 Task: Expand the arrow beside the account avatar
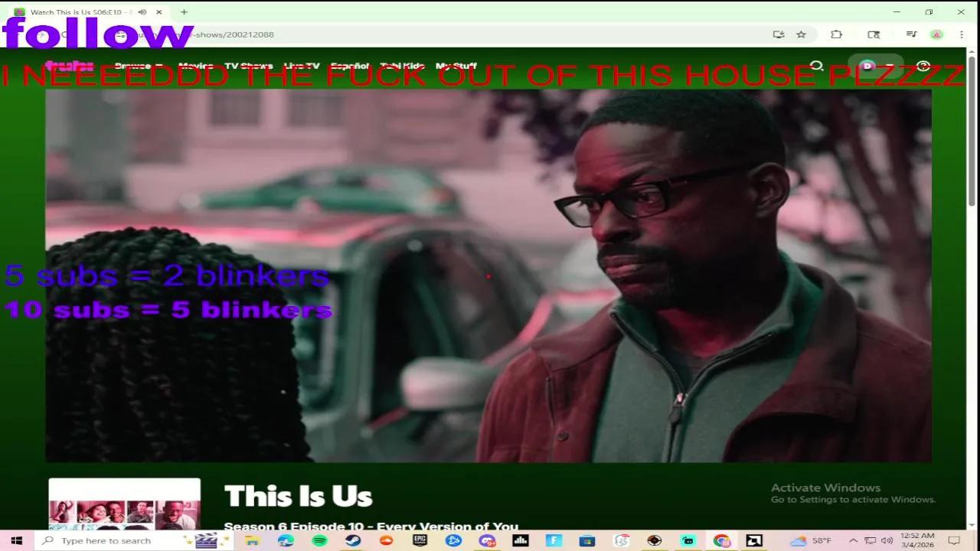[890, 67]
